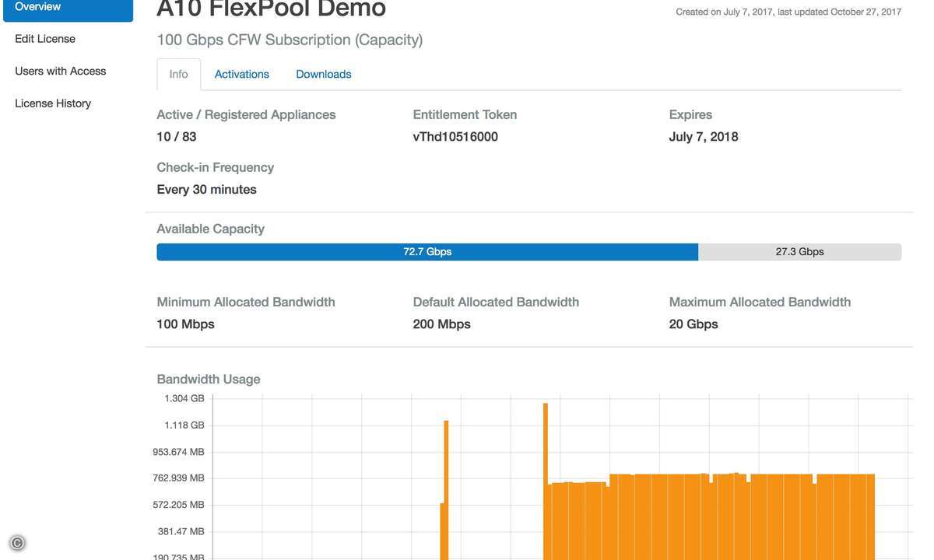Switch to the Activations tab

242,74
